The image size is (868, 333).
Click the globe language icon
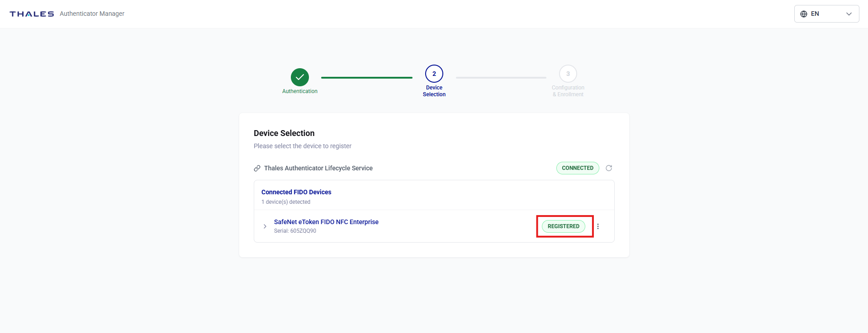pos(804,14)
